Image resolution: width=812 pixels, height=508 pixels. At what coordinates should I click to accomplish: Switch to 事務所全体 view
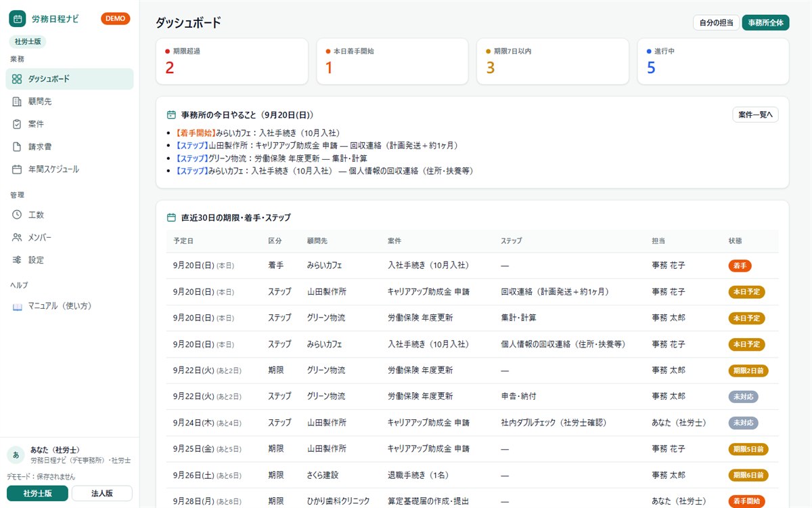tap(766, 22)
